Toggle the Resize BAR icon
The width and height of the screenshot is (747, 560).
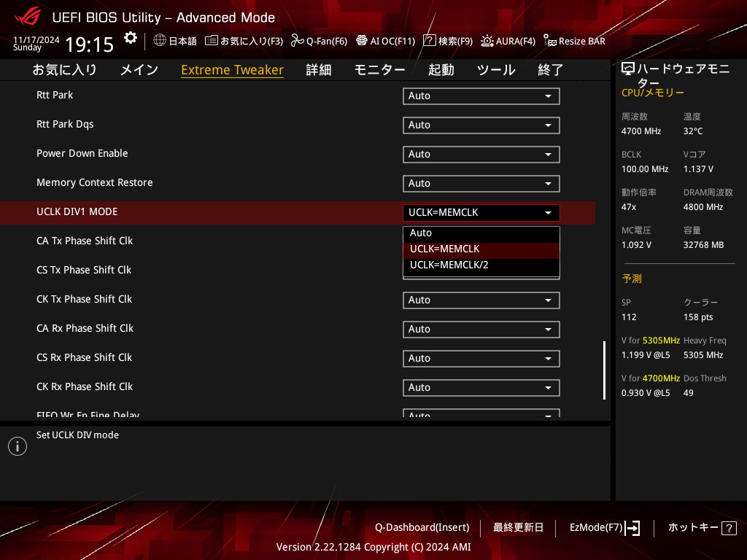550,41
